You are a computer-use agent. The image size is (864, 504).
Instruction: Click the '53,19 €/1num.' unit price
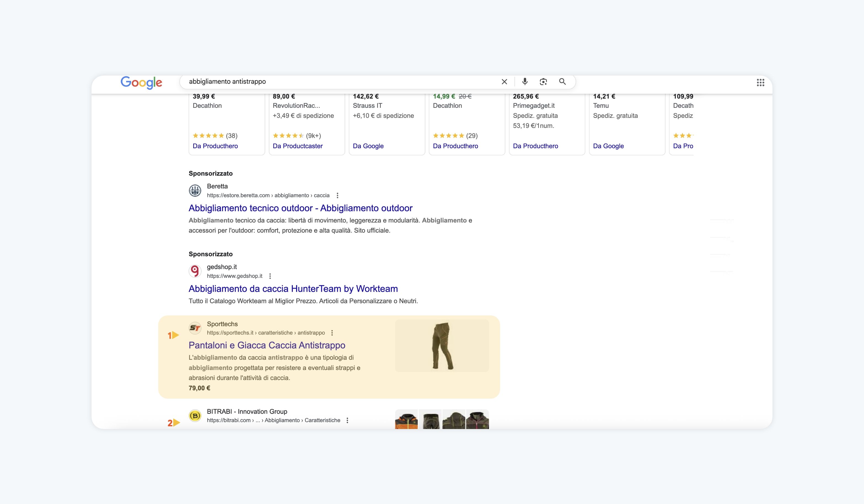[533, 126]
